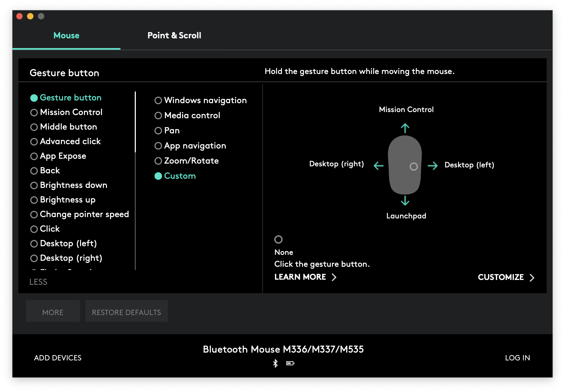The image size is (565, 392).
Task: Select the Media control gesture set
Action: pyautogui.click(x=158, y=116)
